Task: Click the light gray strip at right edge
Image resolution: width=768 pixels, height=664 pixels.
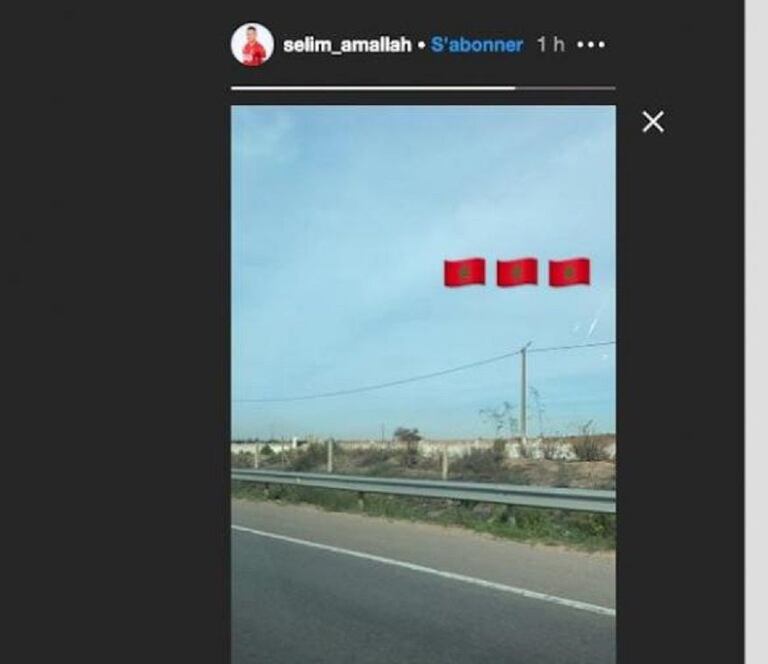Action: tap(756, 332)
